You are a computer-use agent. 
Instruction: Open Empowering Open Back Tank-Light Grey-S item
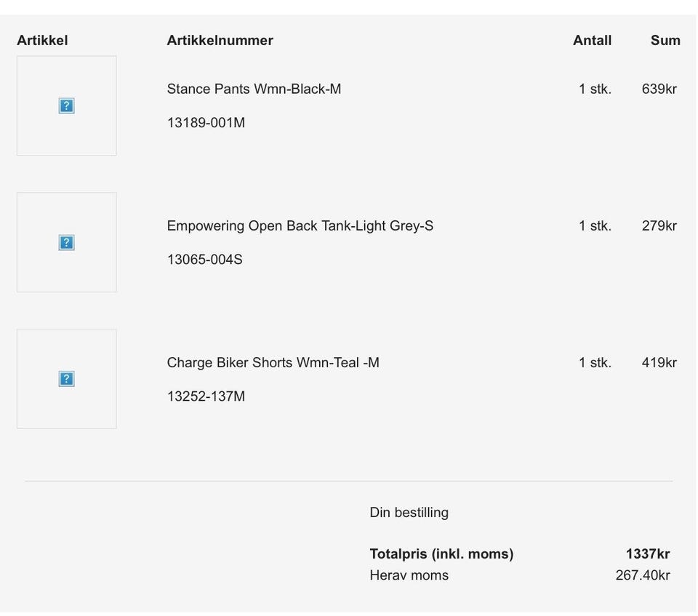point(300,226)
